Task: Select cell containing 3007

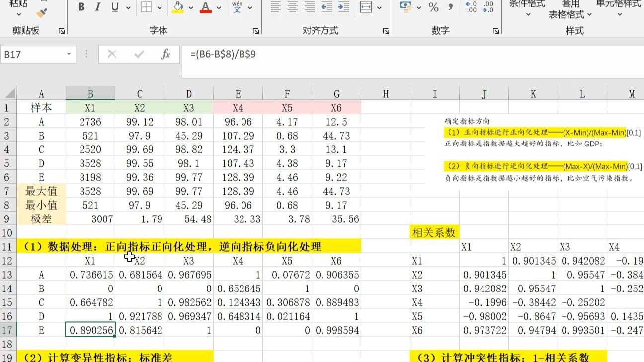Action: coord(90,219)
